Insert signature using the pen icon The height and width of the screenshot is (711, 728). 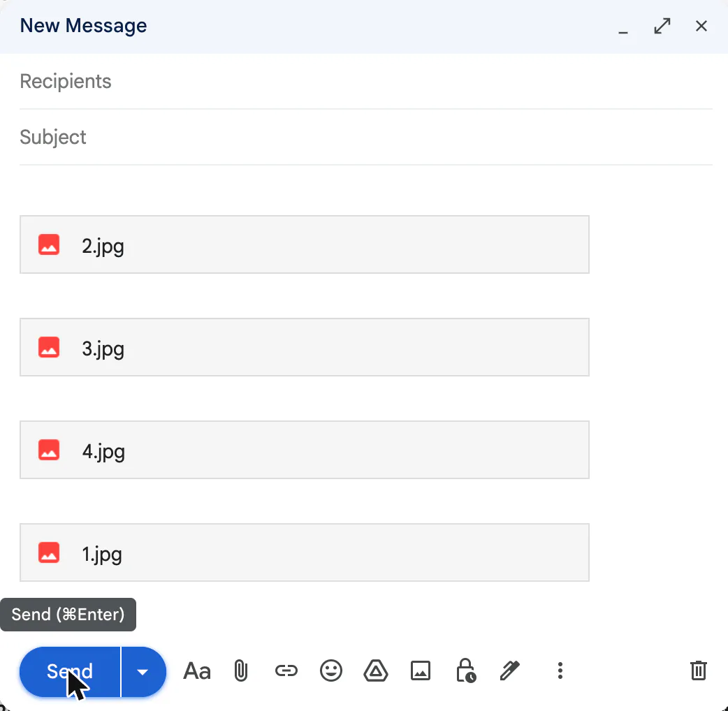[510, 671]
